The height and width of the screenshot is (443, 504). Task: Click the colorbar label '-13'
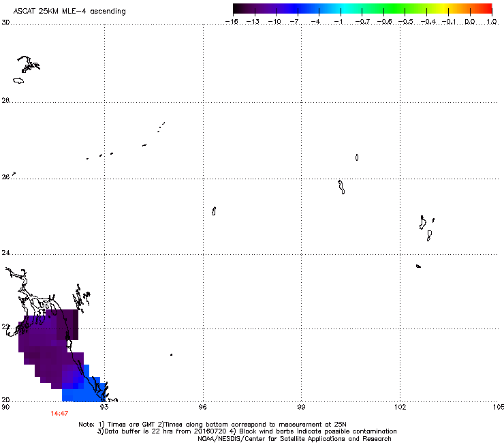coord(253,22)
